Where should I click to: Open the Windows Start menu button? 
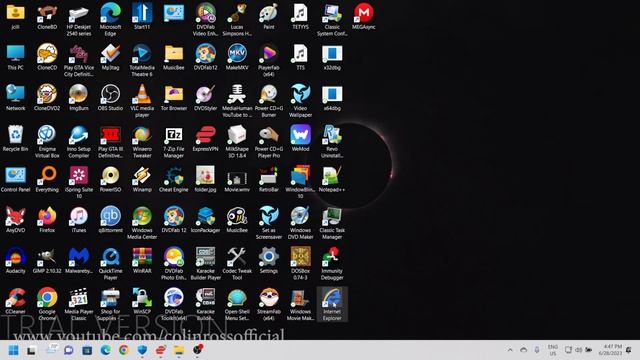pos(13,350)
